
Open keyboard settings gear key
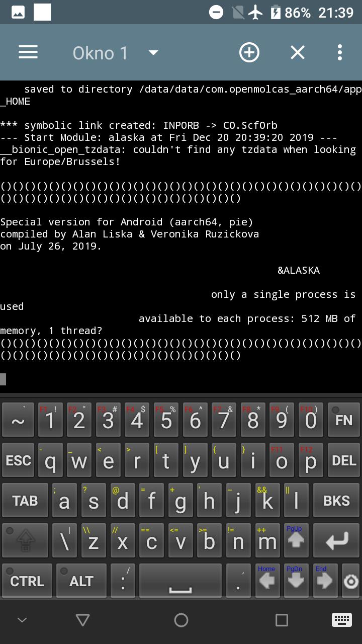[x=350, y=582]
